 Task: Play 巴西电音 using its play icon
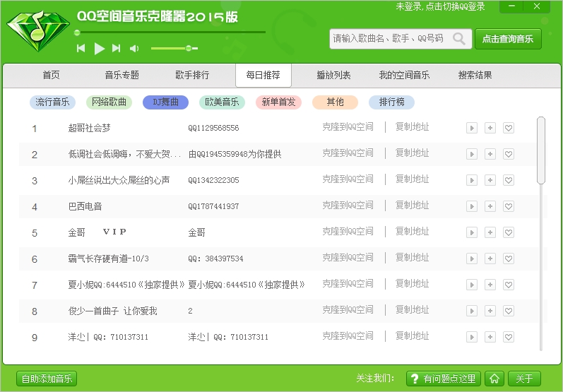[x=472, y=206]
